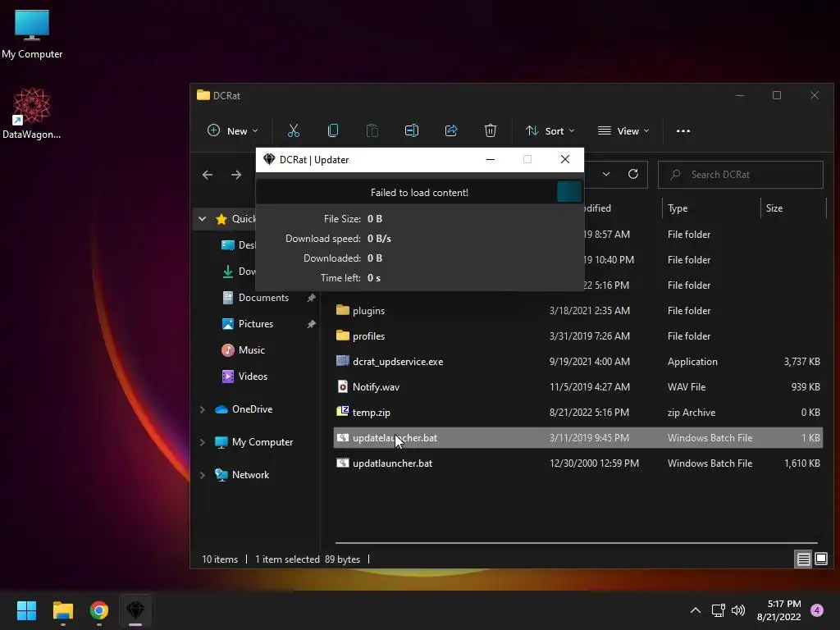
Task: Click Failed to load content message
Action: [x=419, y=192]
